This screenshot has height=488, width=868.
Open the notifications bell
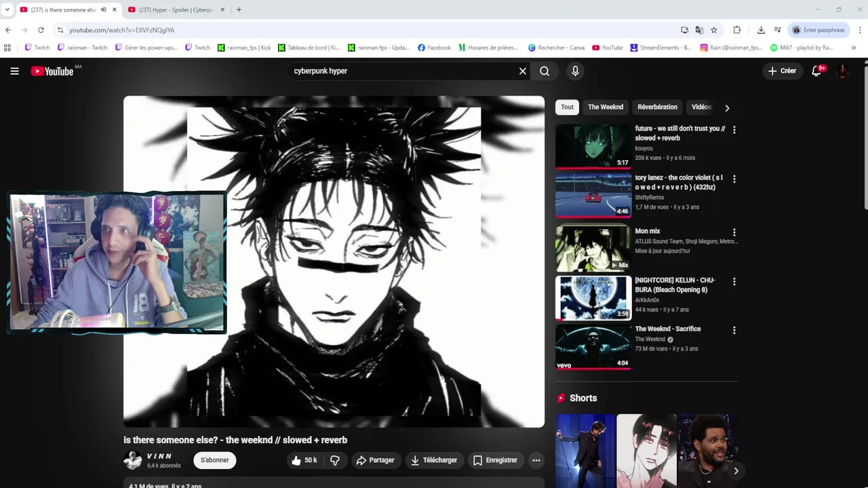point(816,71)
